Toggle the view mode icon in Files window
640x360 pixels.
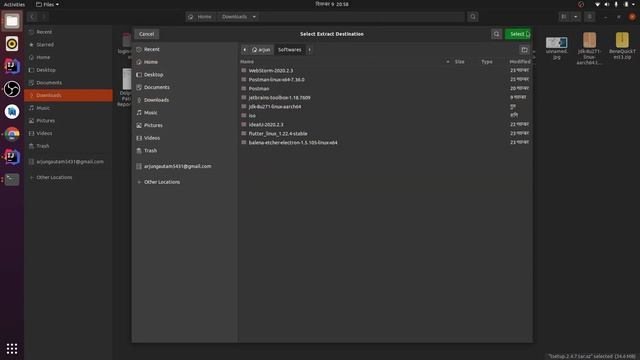click(564, 17)
